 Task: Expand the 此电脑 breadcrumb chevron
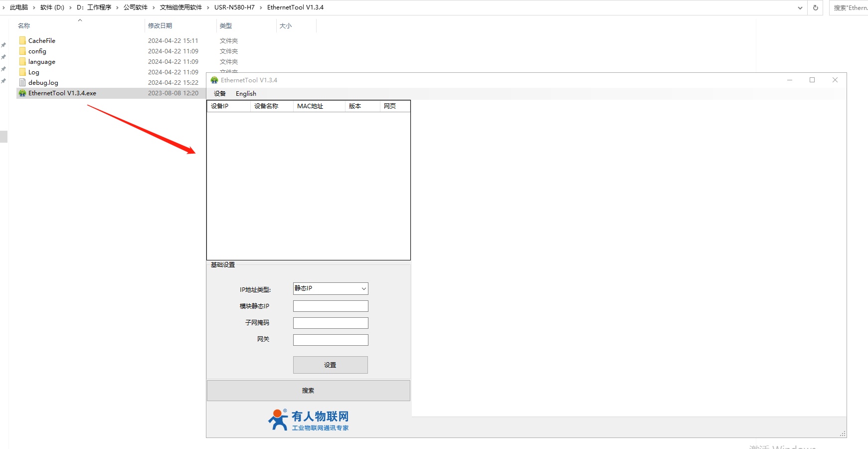(34, 7)
